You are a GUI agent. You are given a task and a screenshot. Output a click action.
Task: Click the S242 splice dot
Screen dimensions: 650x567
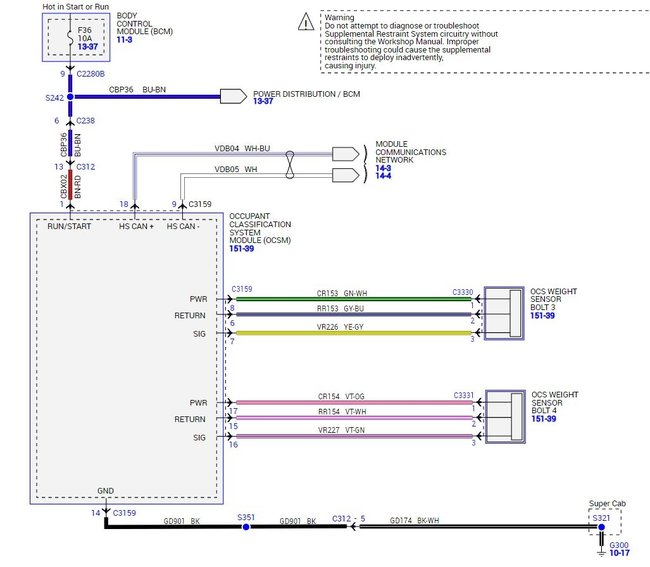70,97
